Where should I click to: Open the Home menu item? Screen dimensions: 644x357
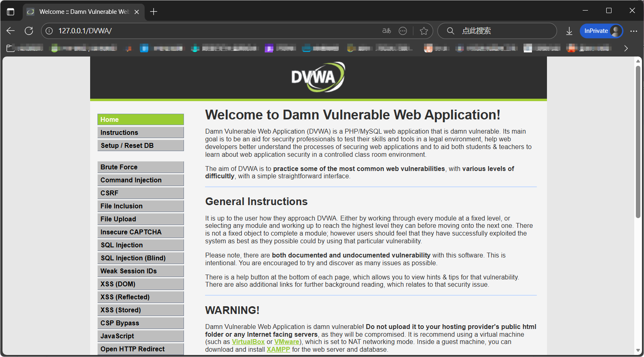pyautogui.click(x=140, y=119)
